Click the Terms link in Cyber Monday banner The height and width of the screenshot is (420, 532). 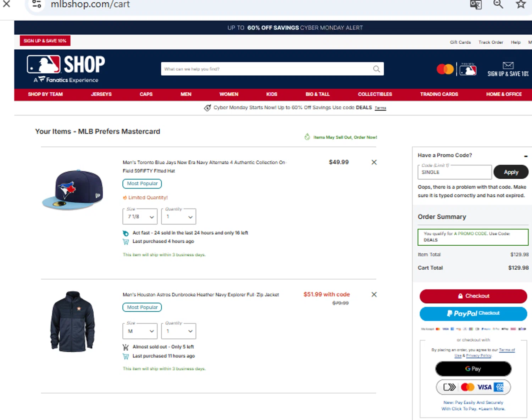pos(380,108)
